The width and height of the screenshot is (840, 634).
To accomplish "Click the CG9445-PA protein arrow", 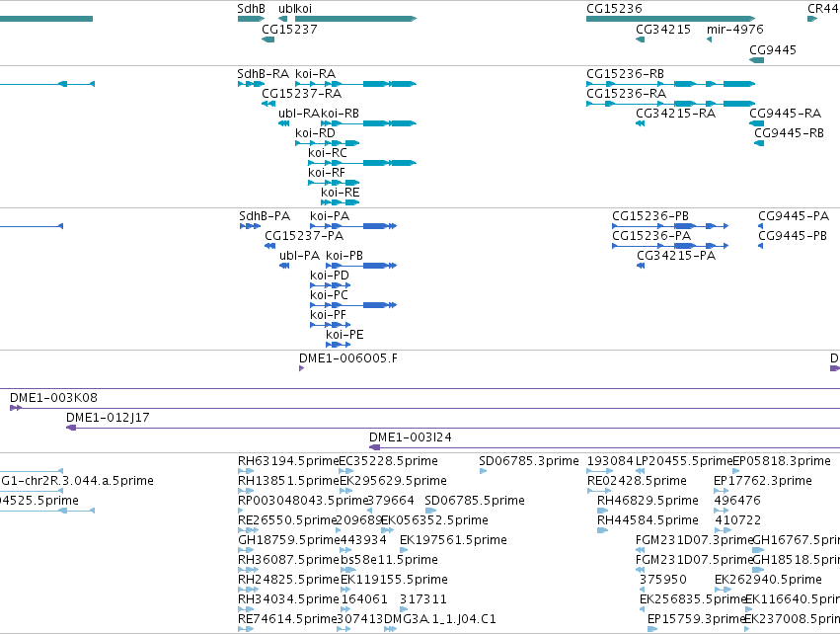I will (761, 226).
